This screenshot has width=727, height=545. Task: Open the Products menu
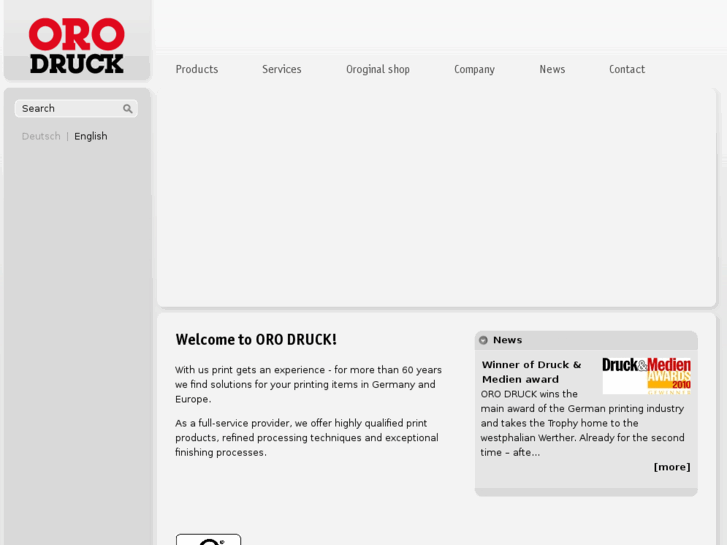(x=197, y=69)
